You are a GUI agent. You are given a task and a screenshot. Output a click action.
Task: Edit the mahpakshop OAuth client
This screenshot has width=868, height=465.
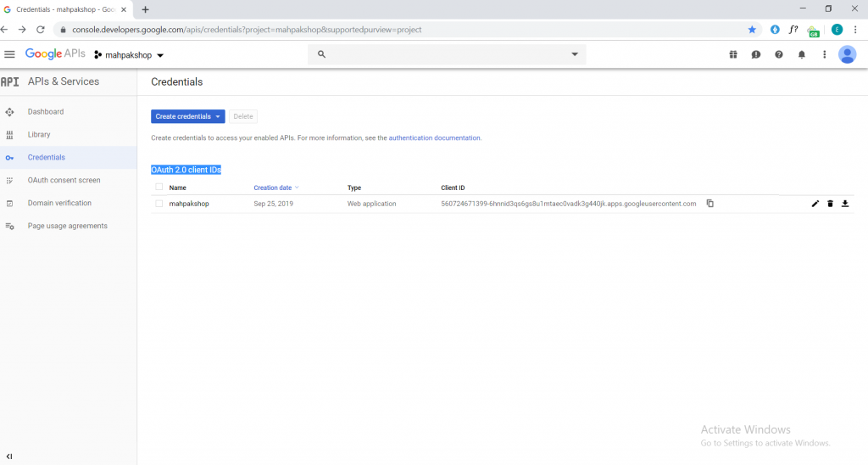point(815,204)
